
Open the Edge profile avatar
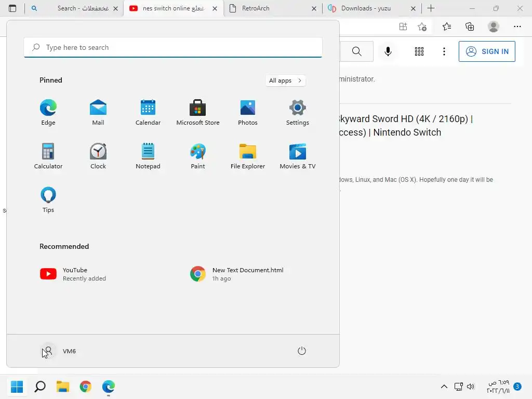tap(494, 27)
